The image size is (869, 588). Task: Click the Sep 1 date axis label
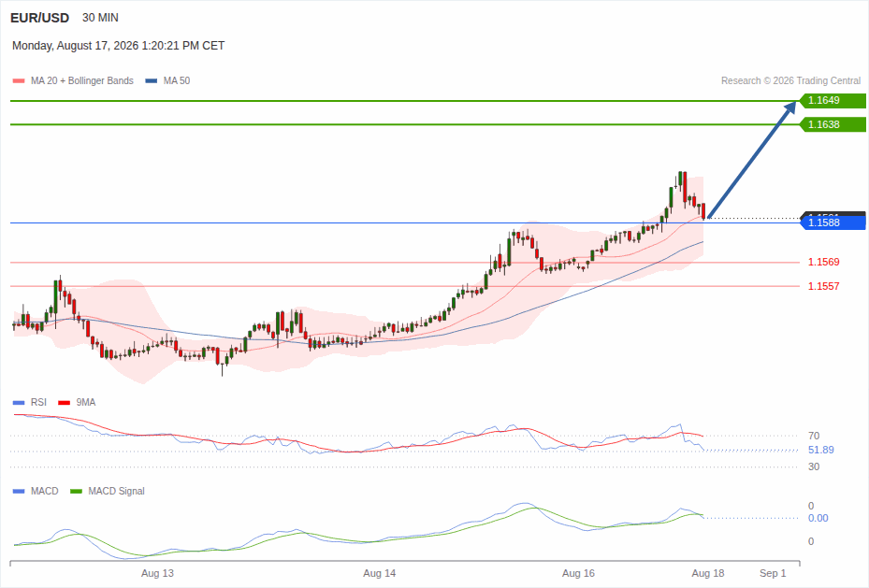tap(773, 573)
